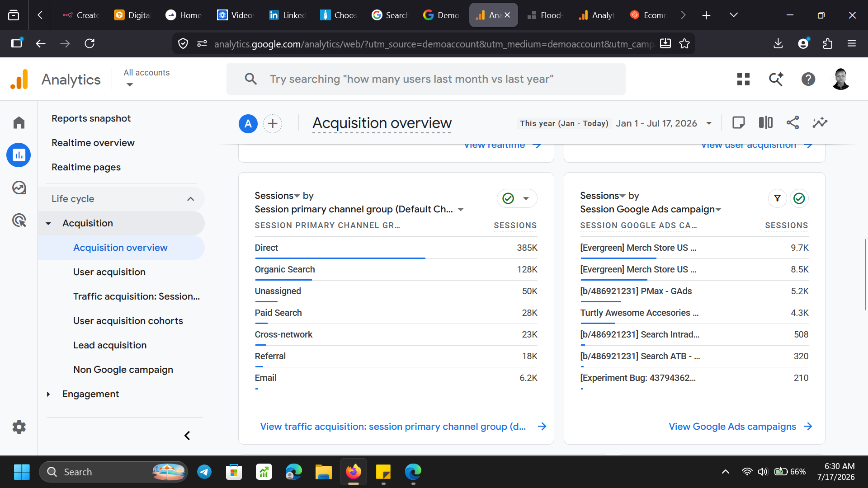Open the Google apps grid icon
The width and height of the screenshot is (868, 488).
pyautogui.click(x=743, y=79)
